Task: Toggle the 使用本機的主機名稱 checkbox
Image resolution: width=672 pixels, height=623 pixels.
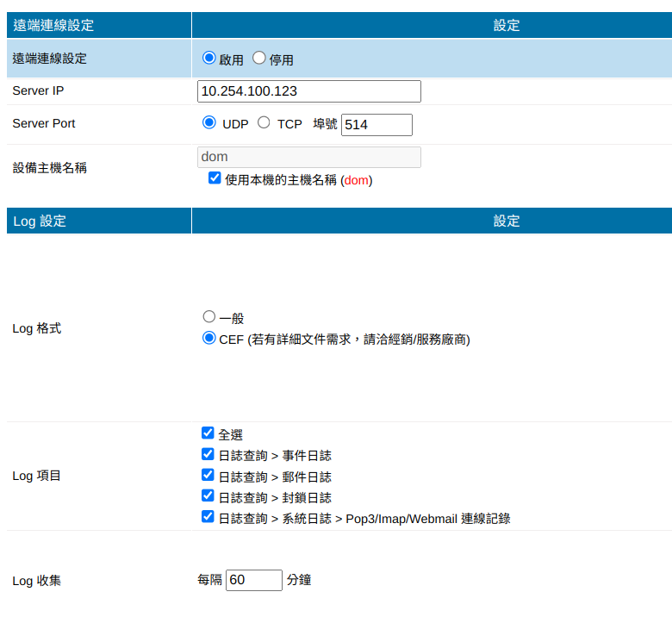Action: 215,179
